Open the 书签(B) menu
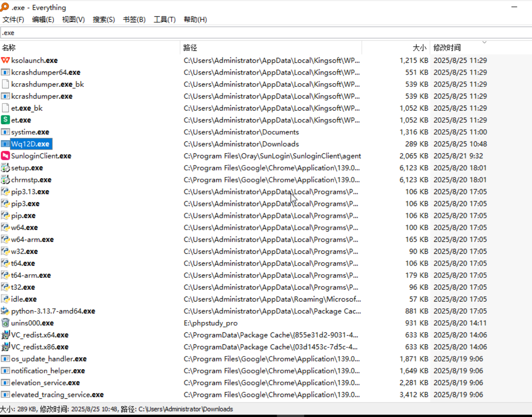This screenshot has width=532, height=417. [134, 20]
